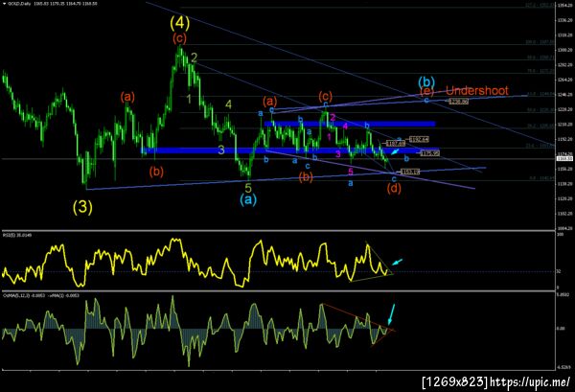Open the dropdown triangle beside GOLD,Daily
This screenshot has height=392, width=575.
pos(4,4)
